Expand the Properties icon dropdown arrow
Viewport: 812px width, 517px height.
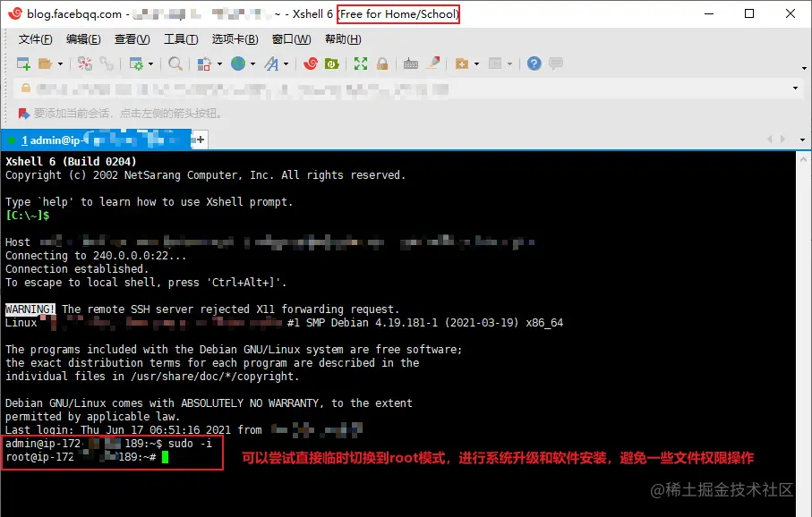(150, 64)
